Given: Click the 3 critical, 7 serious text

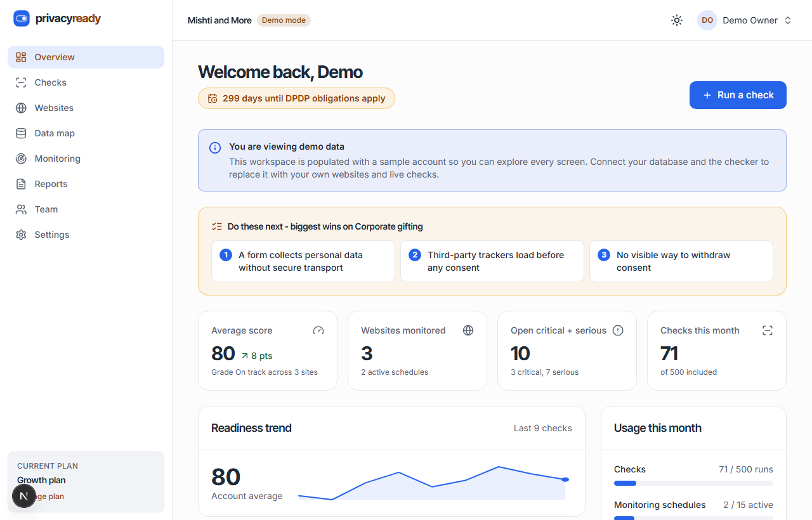Looking at the screenshot, I should tap(544, 372).
